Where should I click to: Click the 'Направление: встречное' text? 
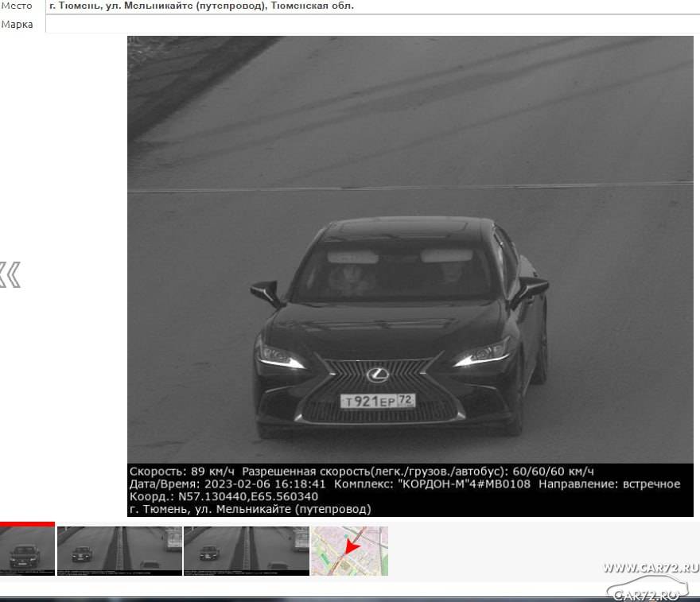point(609,484)
